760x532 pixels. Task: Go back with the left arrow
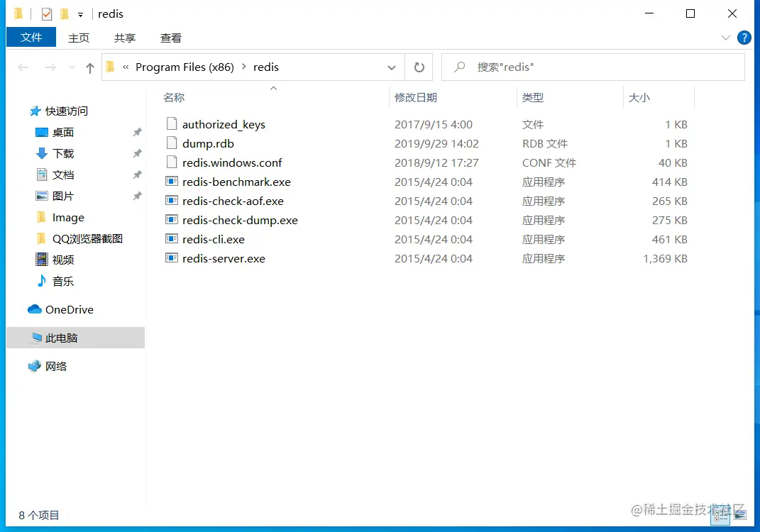point(23,67)
